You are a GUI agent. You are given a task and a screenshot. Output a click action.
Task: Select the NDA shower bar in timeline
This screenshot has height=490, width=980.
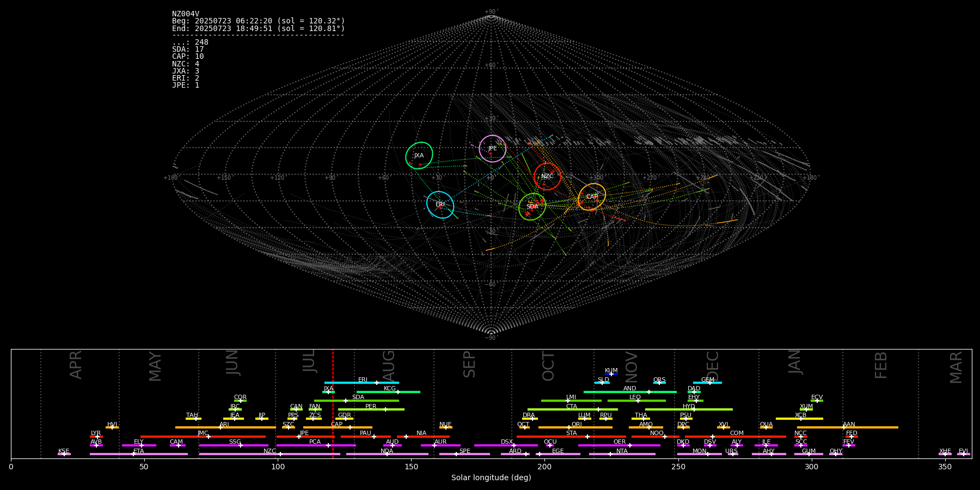[387, 454]
